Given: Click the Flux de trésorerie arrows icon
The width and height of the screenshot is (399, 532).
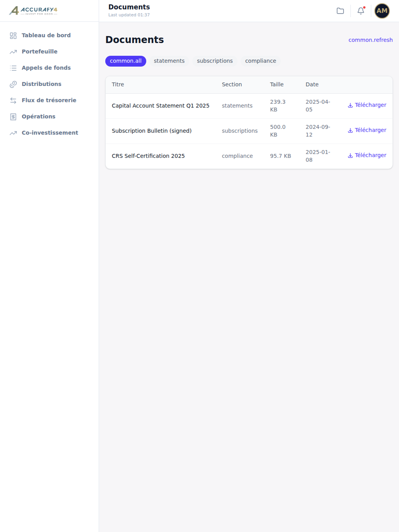Looking at the screenshot, I should (x=13, y=101).
